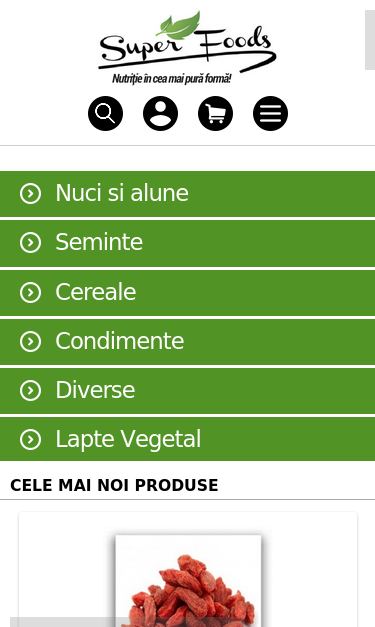The image size is (375, 627).
Task: Click the arrow icon next to Lapte Vegetal
Action: (30, 439)
